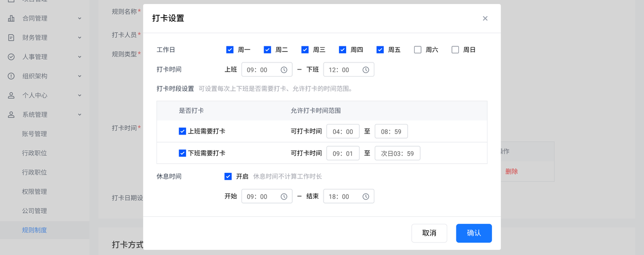The height and width of the screenshot is (255, 644).
Task: Collapse the 系统管理 sidebar menu chevron
Action: point(79,115)
